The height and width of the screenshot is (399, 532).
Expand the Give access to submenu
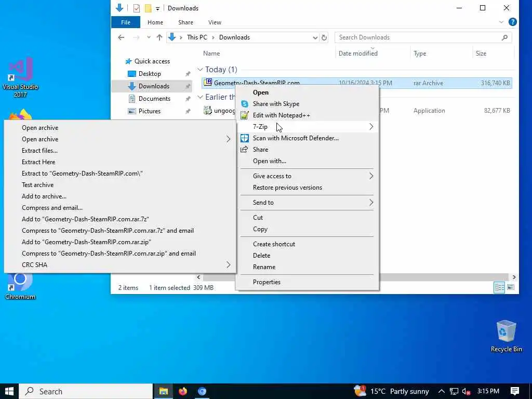tap(371, 176)
